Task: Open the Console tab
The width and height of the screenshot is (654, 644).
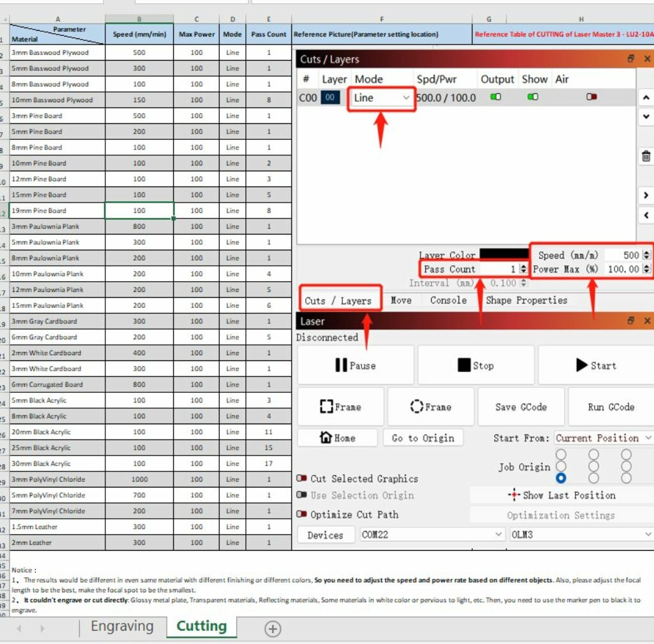Action: point(448,300)
